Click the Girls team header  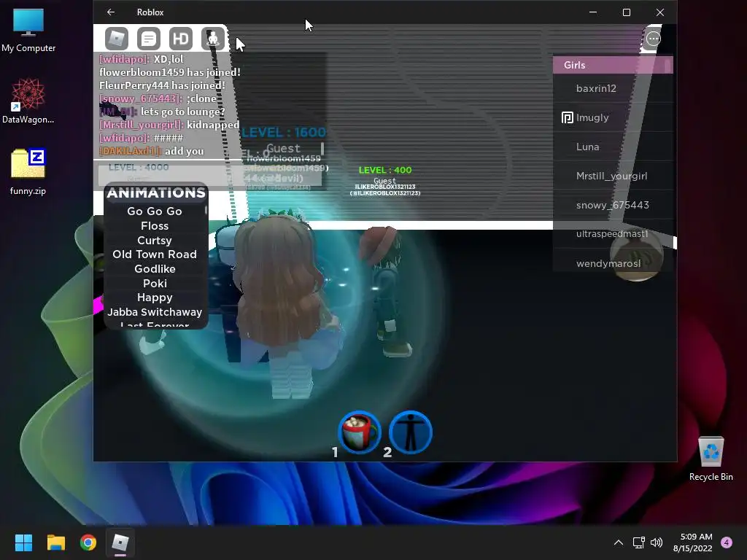coord(613,65)
